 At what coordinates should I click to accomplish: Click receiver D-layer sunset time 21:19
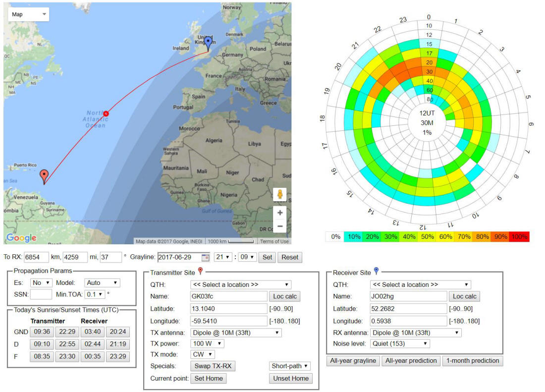[118, 344]
